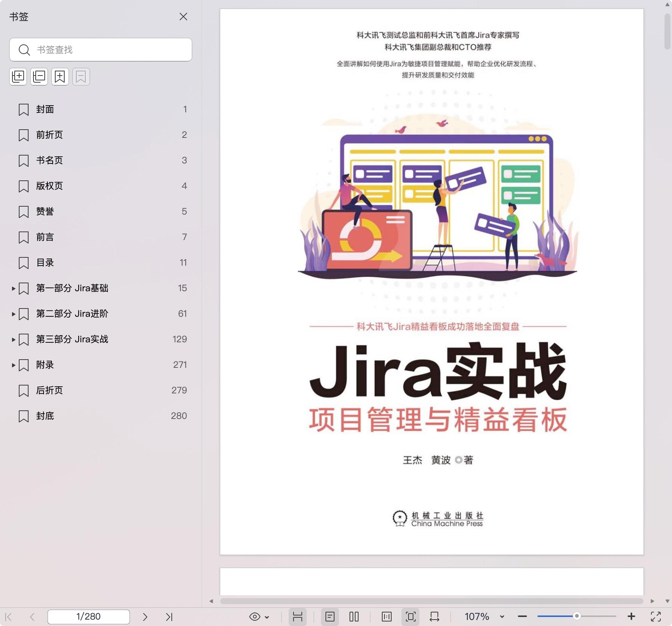Viewport: 672px width, 626px height.
Task: Add a new bookmark icon
Action: coord(60,77)
